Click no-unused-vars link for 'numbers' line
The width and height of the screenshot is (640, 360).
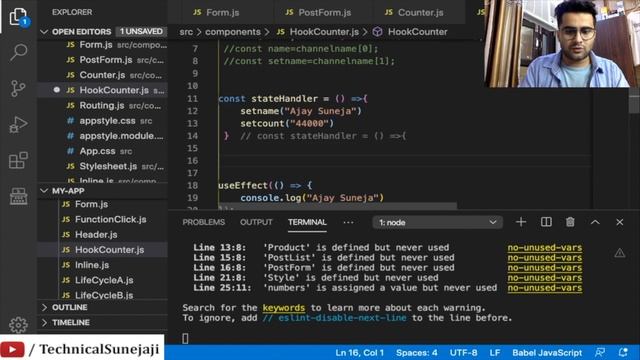tap(545, 288)
